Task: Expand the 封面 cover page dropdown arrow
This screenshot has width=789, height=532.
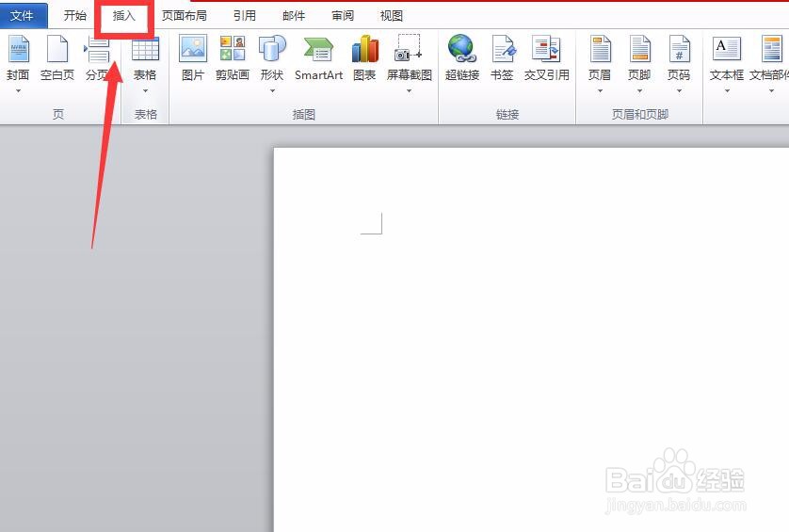Action: (18, 91)
